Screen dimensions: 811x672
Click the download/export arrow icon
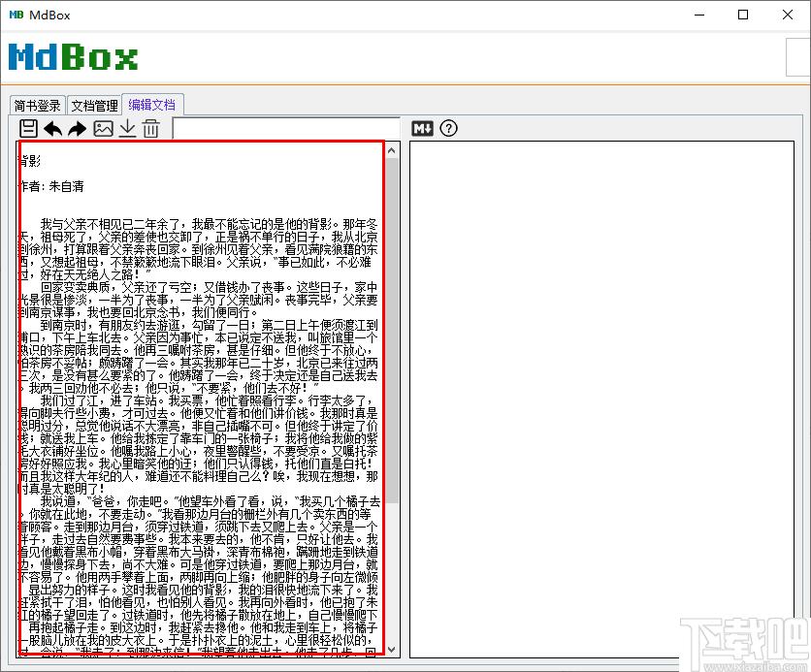[x=127, y=129]
